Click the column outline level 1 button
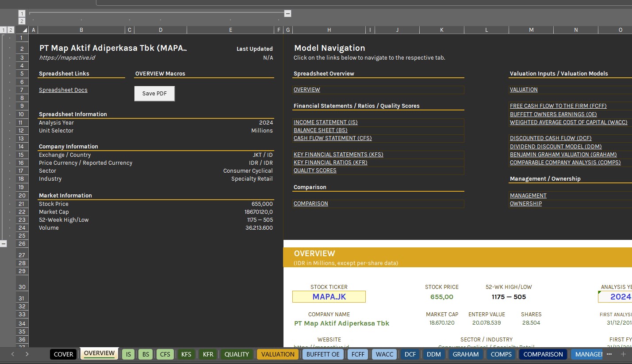 point(22,13)
